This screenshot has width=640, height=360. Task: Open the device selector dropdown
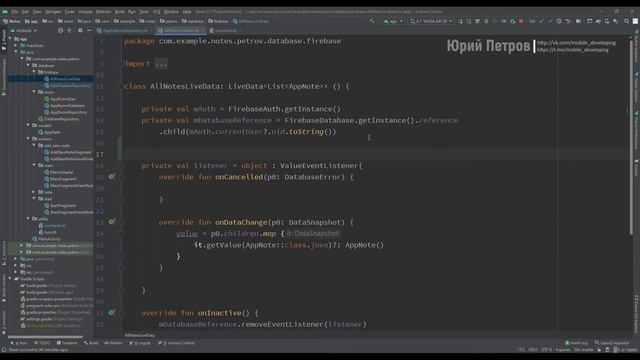pyautogui.click(x=431, y=21)
